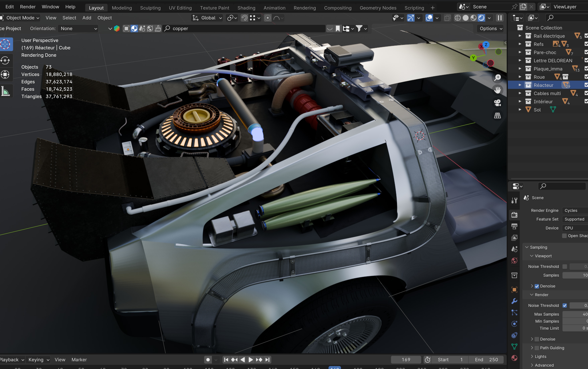
Task: Open the Global transform orientation dropdown
Action: tap(207, 18)
